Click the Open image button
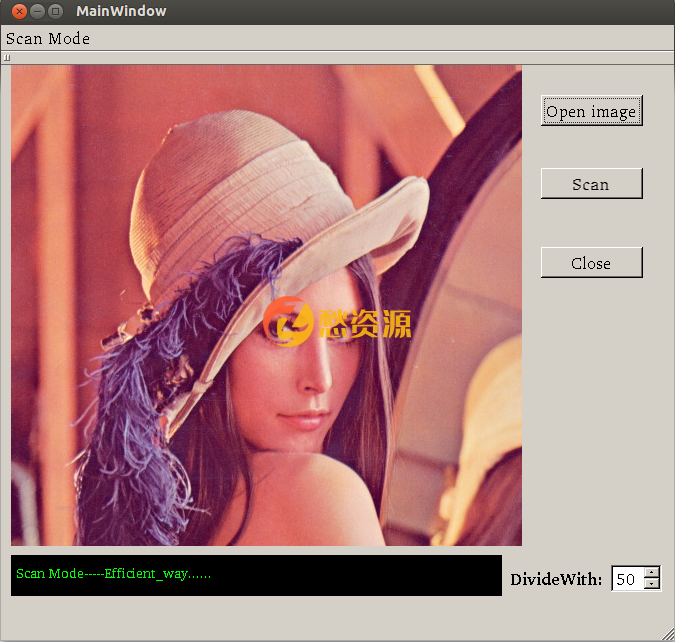This screenshot has width=675, height=642. (x=591, y=111)
